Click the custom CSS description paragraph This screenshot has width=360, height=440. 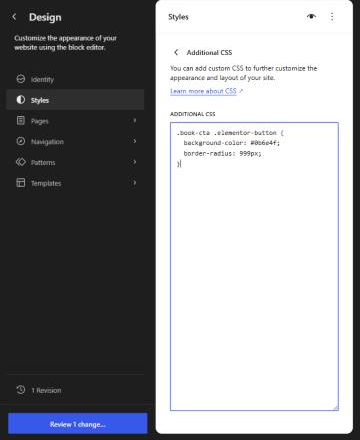click(243, 73)
